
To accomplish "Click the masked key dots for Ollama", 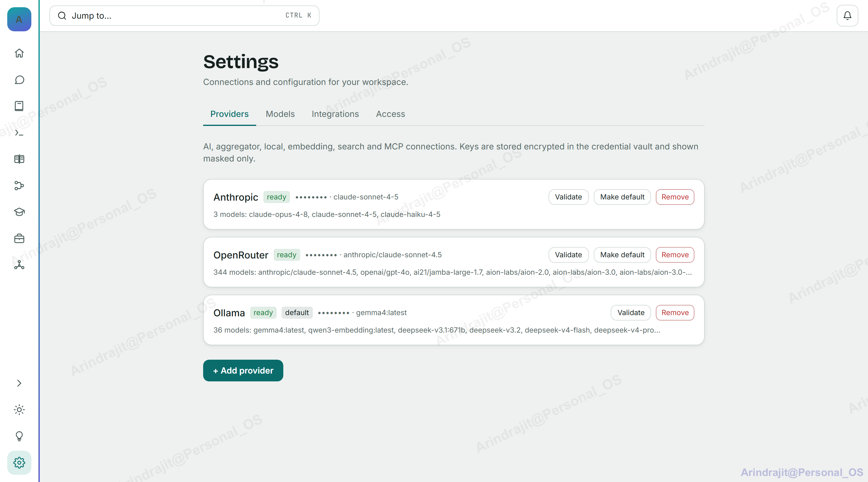I will pyautogui.click(x=334, y=313).
